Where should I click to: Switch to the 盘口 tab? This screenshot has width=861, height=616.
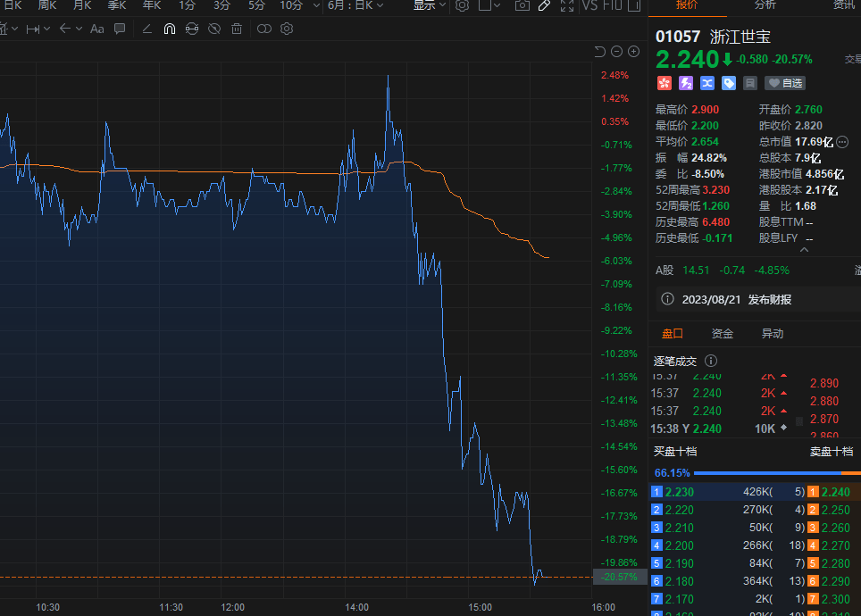(673, 333)
